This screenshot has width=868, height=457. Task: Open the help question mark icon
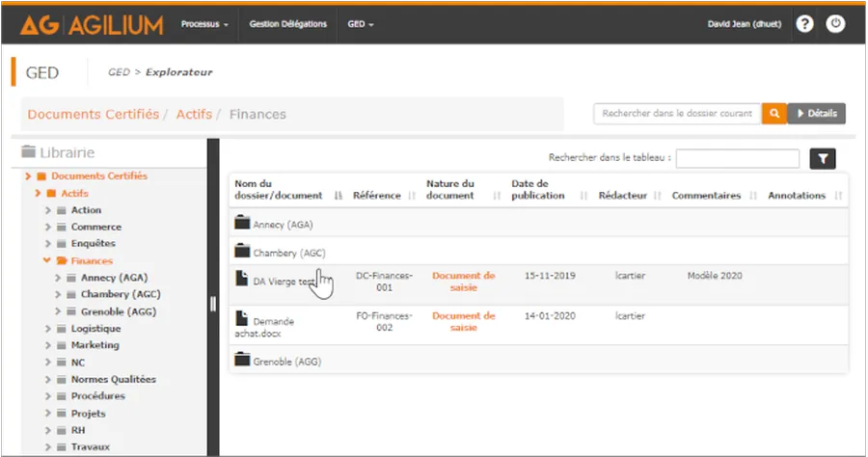coord(804,24)
